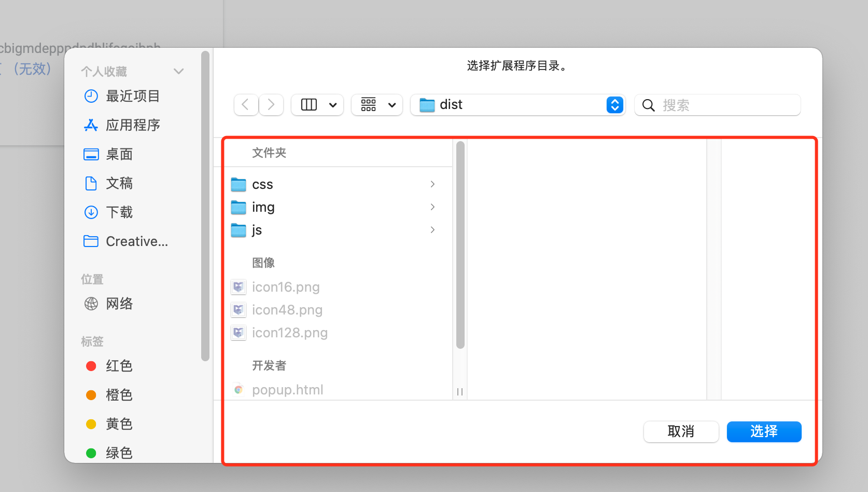
Task: Open Applications in the sidebar
Action: pyautogui.click(x=132, y=125)
